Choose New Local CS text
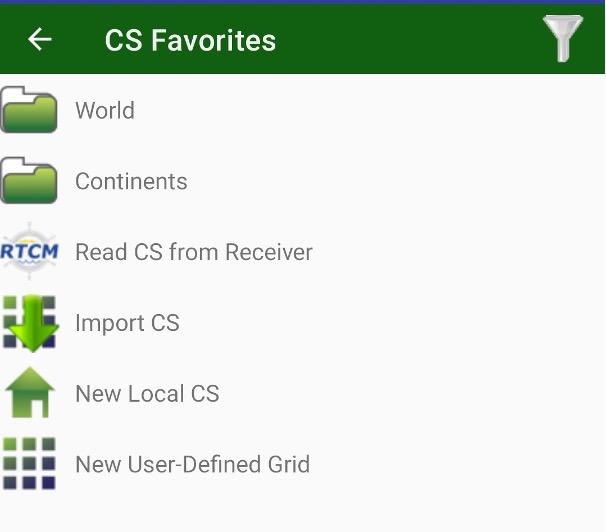606x532 pixels. click(147, 394)
